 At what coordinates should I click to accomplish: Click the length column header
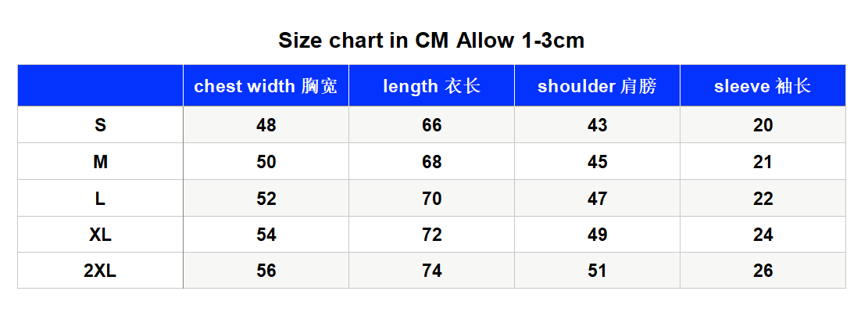432,86
